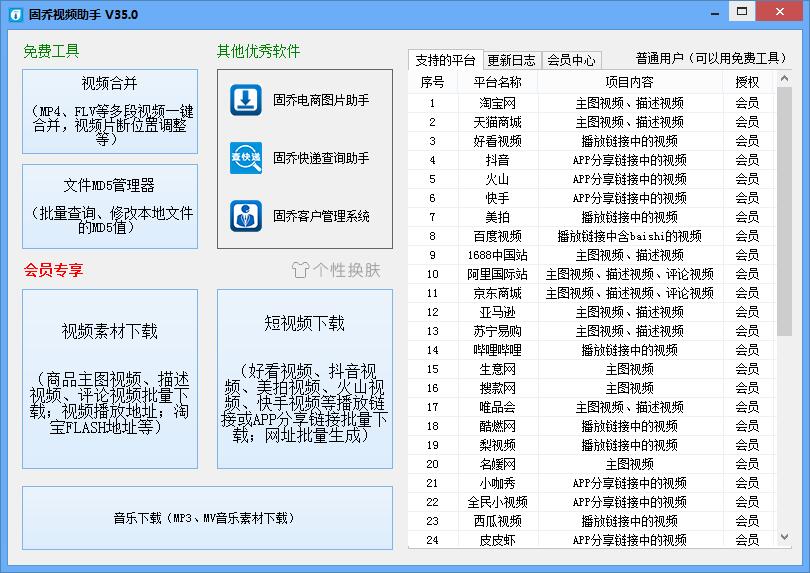
Task: Click the 查快递 express query icon
Action: point(245,158)
